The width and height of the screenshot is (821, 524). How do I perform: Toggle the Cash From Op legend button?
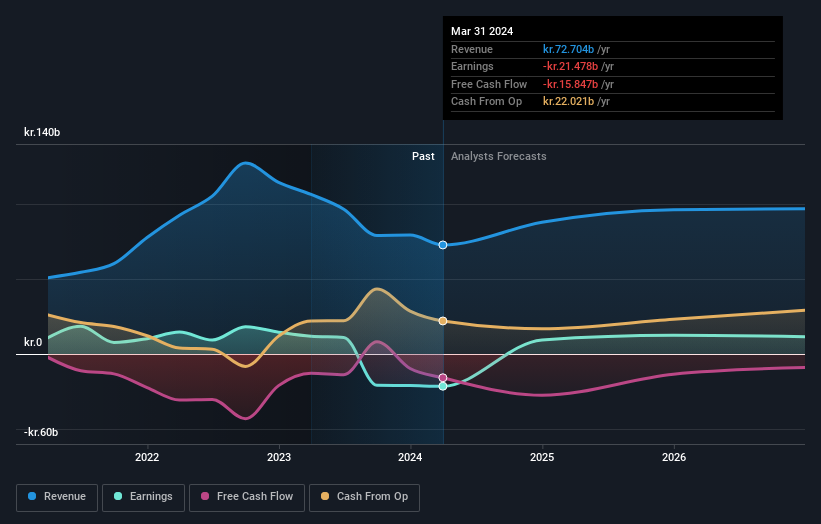coord(364,497)
